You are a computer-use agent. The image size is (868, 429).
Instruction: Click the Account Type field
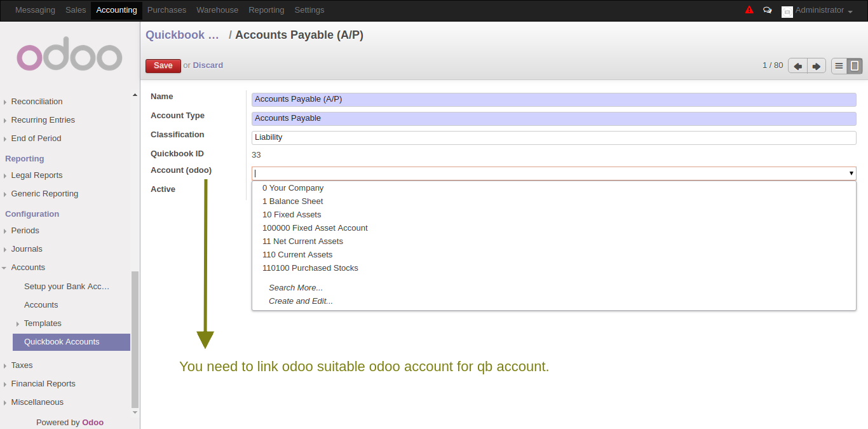tap(554, 119)
